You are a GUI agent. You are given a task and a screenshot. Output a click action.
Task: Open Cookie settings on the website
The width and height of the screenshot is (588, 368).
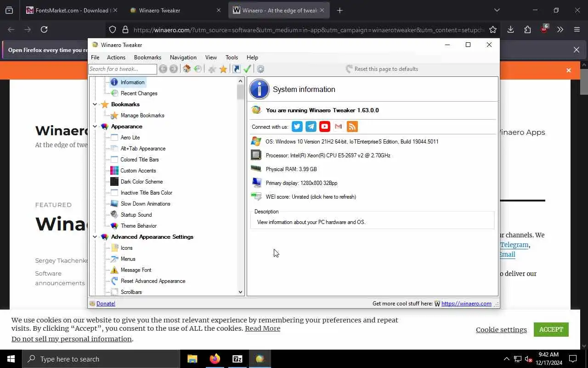501,329
